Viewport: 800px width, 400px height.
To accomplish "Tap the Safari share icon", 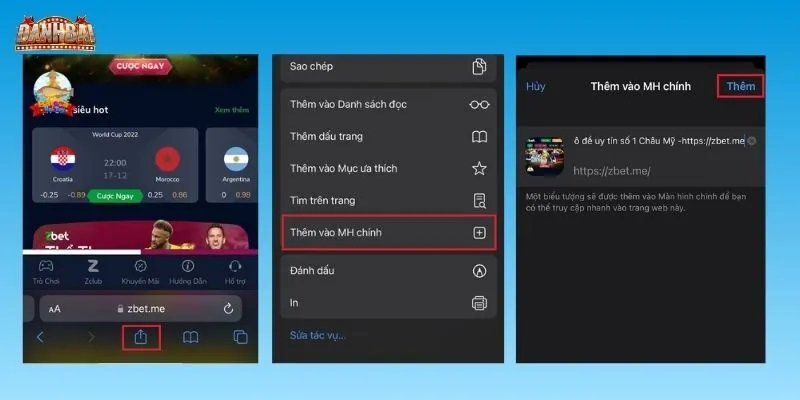I will coord(141,337).
